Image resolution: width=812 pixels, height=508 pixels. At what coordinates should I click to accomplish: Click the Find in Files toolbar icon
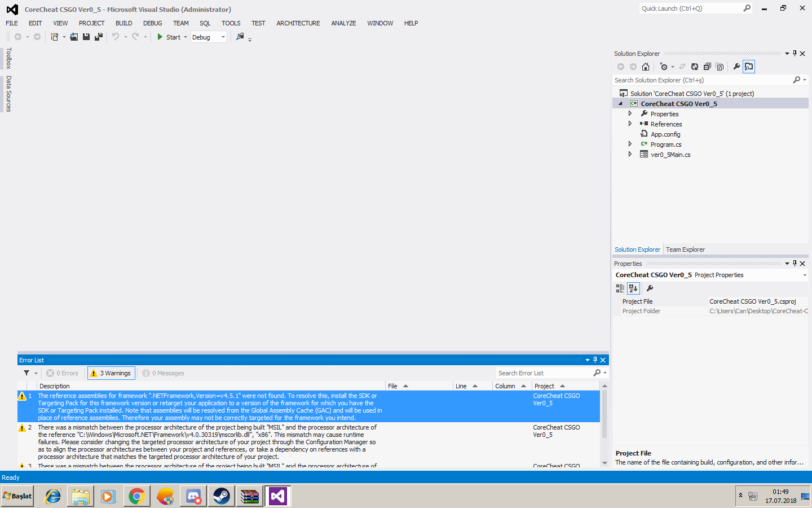240,37
